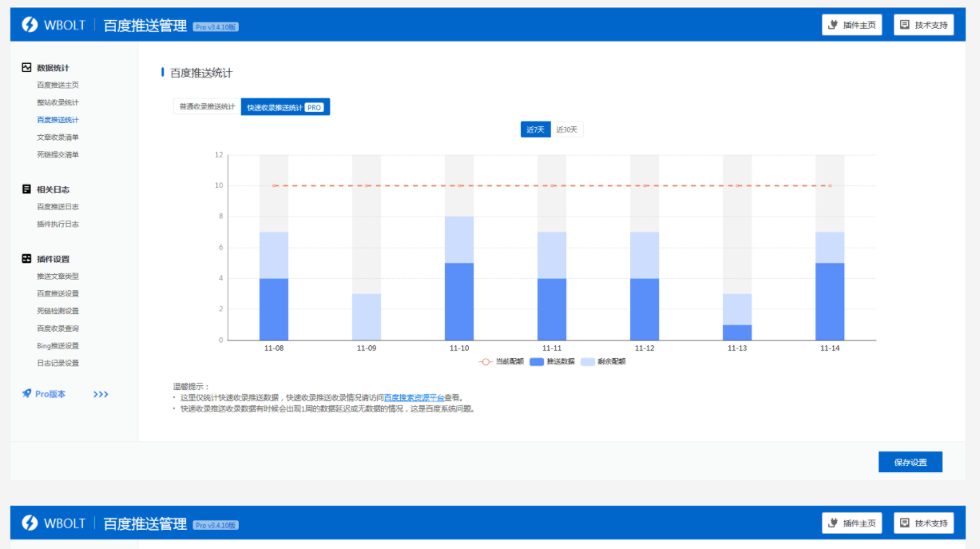Image resolution: width=980 pixels, height=549 pixels.
Task: Open 百度搜索资源平台 link in tips
Action: 414,397
